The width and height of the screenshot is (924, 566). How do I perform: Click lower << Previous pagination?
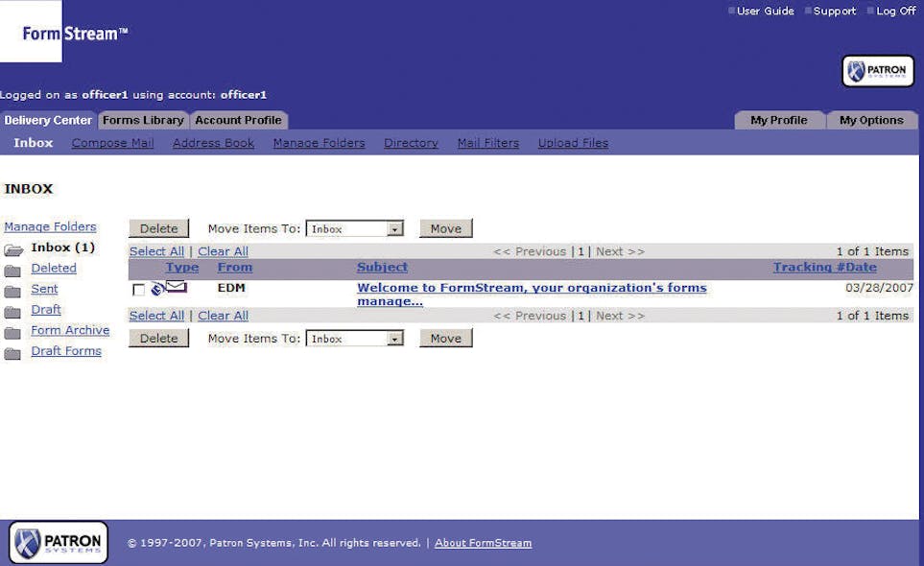530,316
